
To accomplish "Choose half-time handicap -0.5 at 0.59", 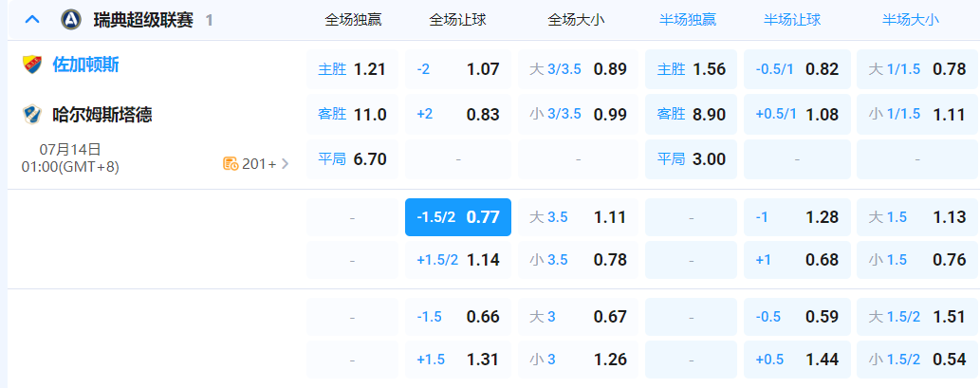I will (798, 317).
